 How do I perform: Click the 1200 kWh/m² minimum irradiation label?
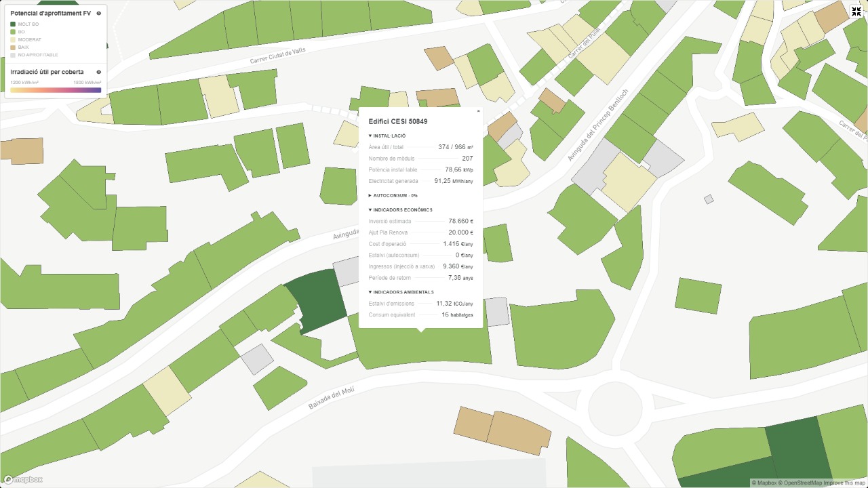tap(24, 82)
